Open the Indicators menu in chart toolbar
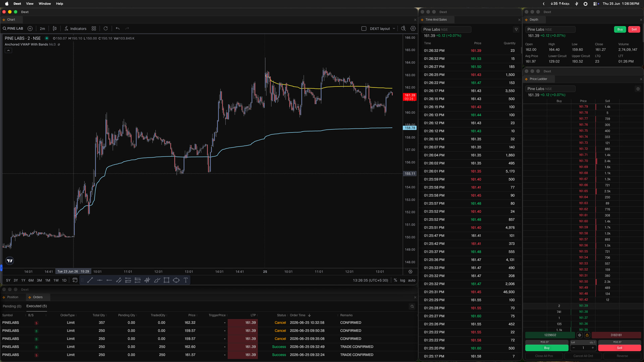Image resolution: width=644 pixels, height=362 pixels. point(75,28)
